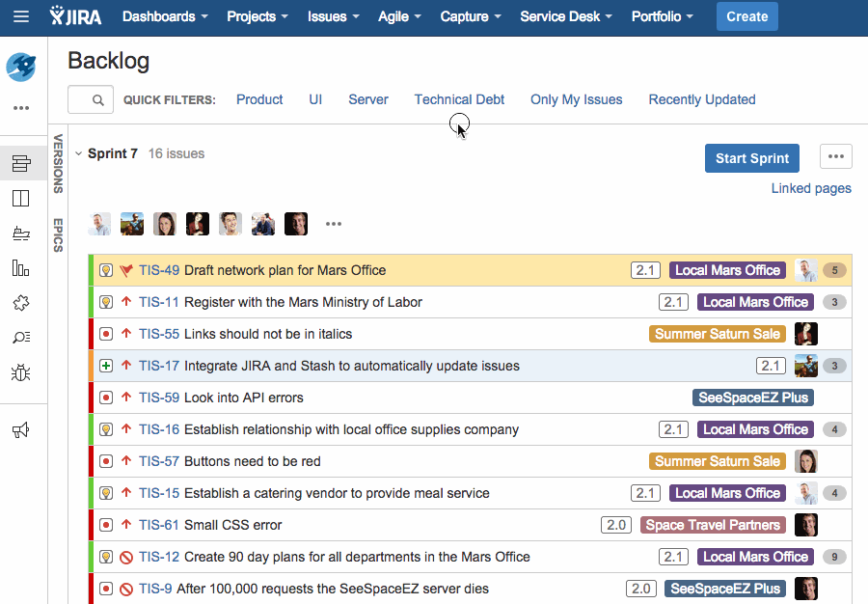Click the story icon of TIS-16
The height and width of the screenshot is (604, 868).
(106, 429)
